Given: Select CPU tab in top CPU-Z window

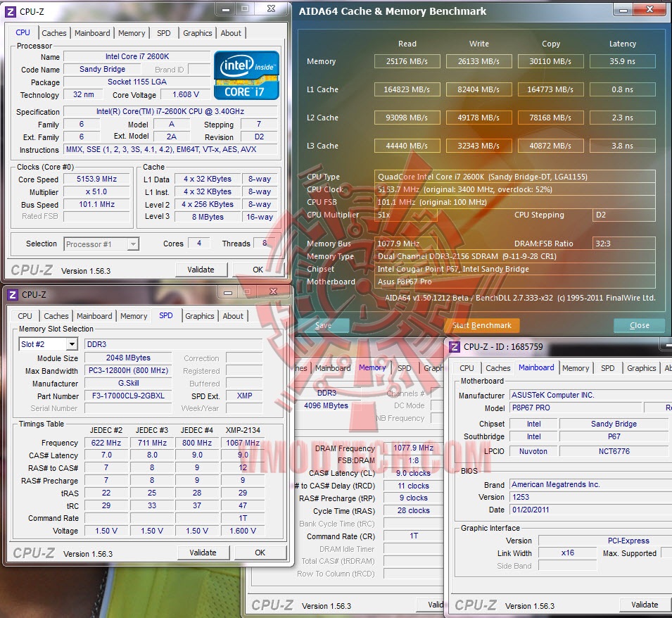Looking at the screenshot, I should click(x=23, y=32).
